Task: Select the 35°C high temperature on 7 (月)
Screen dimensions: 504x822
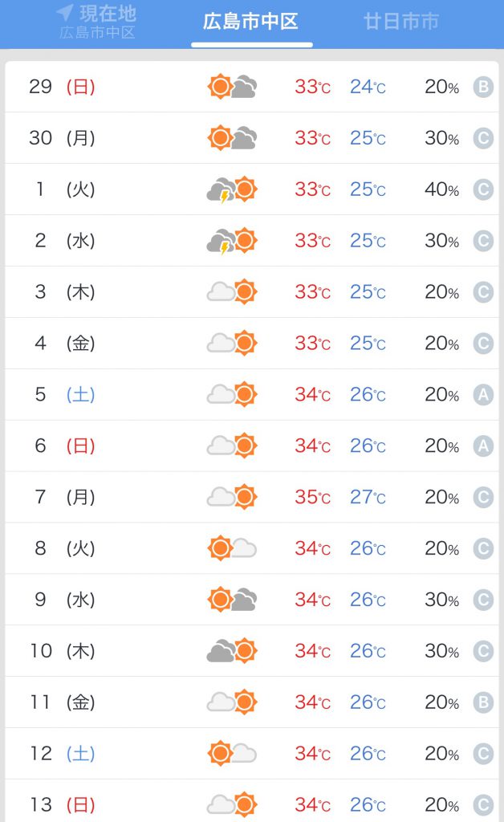Action: point(313,497)
